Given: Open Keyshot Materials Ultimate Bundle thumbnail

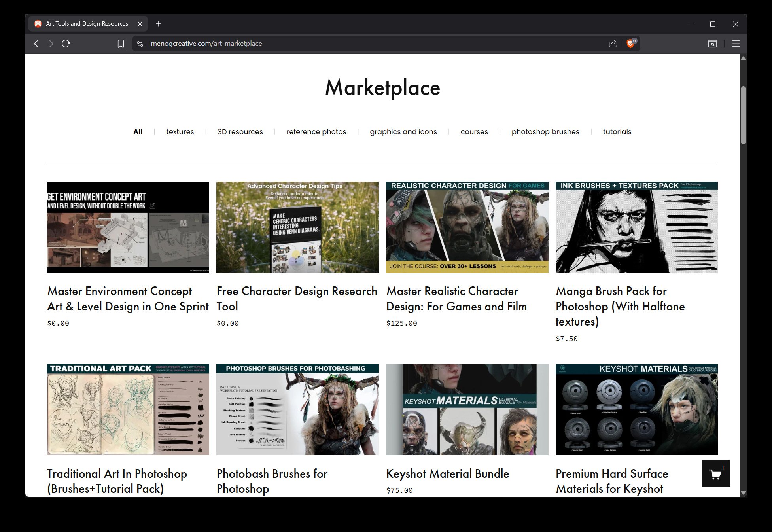Looking at the screenshot, I should point(467,409).
